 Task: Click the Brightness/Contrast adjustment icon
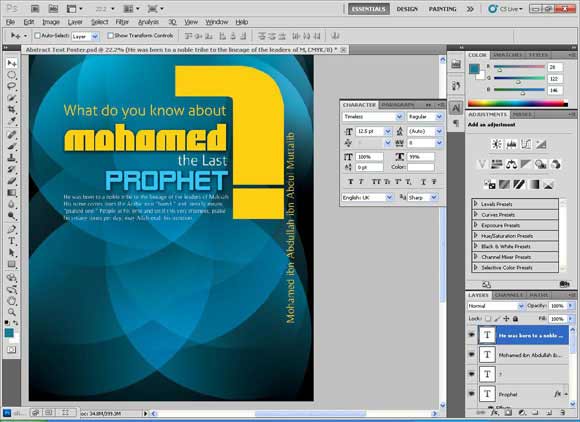point(496,144)
